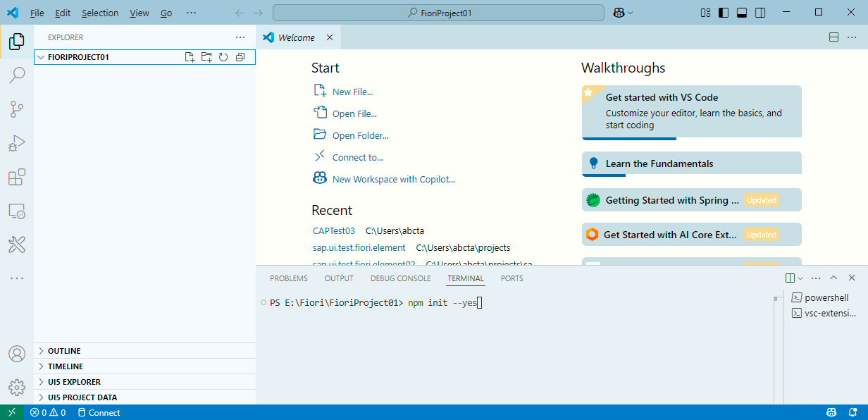
Task: Click the FioriProject01 command center search box
Action: tap(438, 13)
